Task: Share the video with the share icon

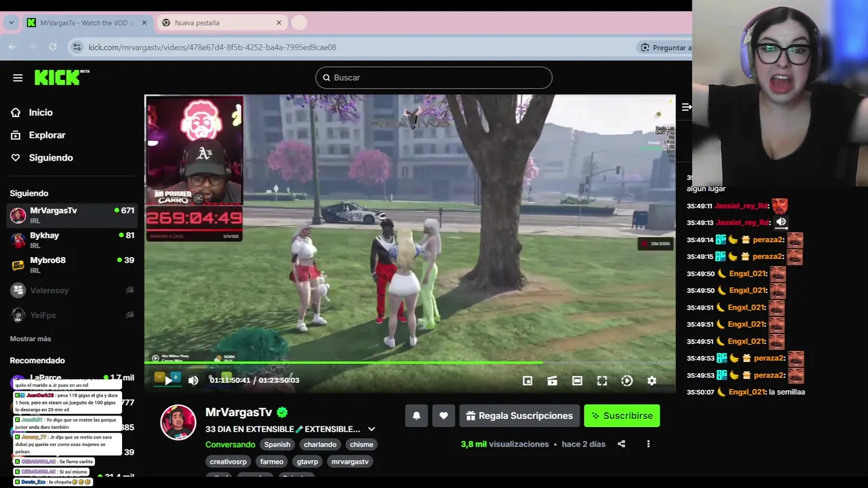Action: click(x=621, y=444)
